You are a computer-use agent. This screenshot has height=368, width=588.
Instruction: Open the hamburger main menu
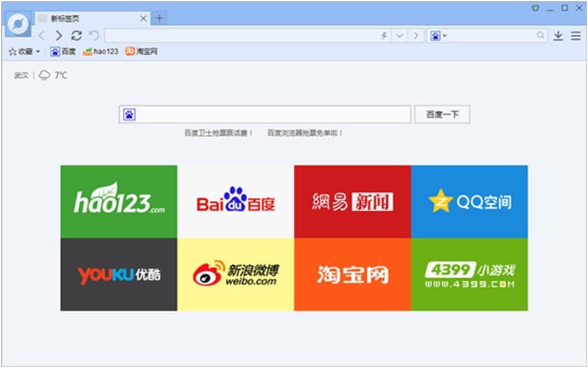pyautogui.click(x=576, y=36)
